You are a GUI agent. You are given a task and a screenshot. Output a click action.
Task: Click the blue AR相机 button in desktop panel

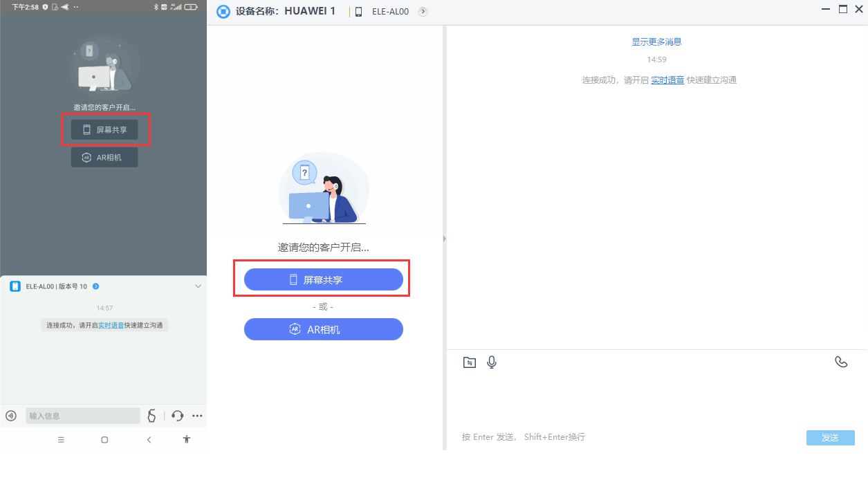click(x=323, y=329)
